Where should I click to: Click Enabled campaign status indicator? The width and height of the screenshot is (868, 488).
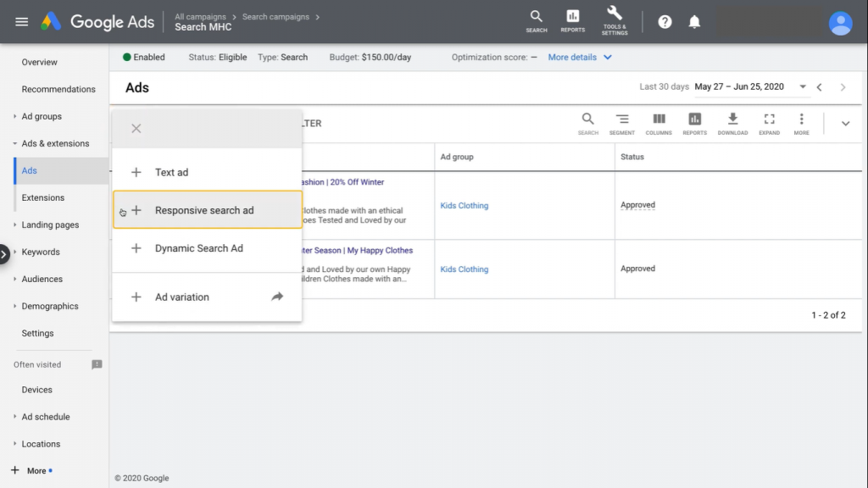coord(143,57)
